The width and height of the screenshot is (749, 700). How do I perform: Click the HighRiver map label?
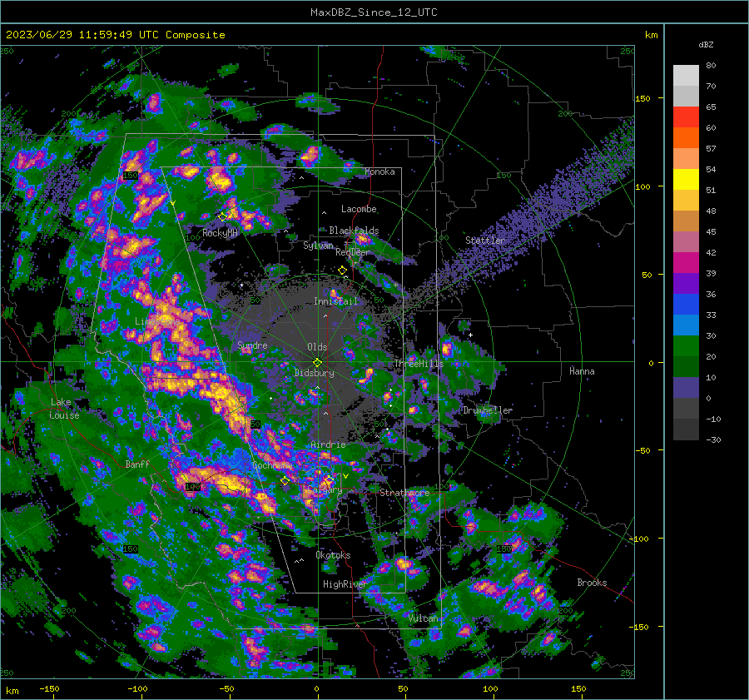click(x=345, y=584)
